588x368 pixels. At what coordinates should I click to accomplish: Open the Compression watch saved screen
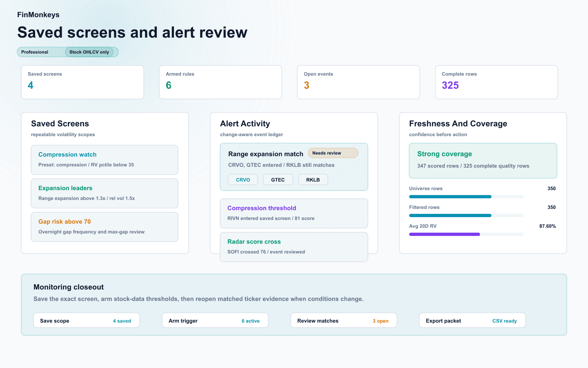105,160
